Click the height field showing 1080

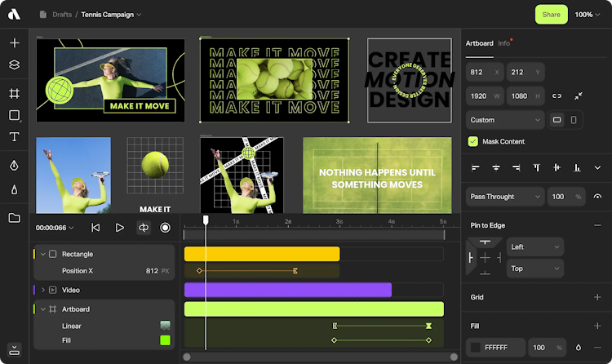[x=526, y=96]
